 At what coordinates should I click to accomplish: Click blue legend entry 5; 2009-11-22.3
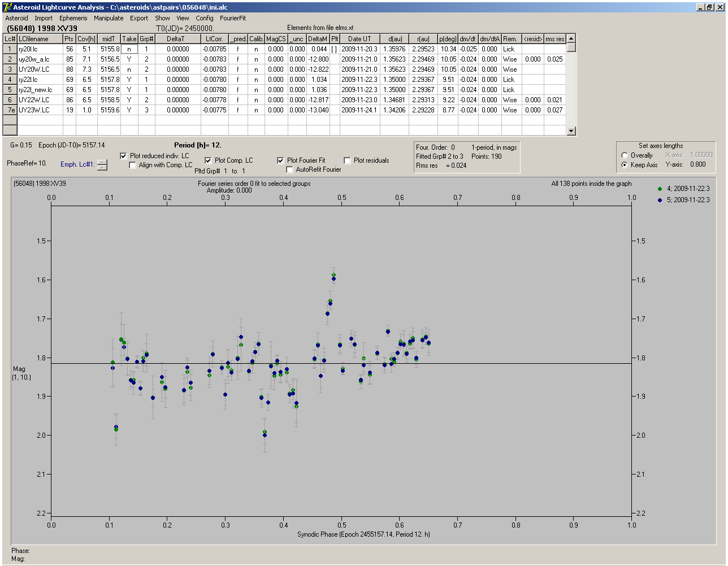tap(683, 200)
